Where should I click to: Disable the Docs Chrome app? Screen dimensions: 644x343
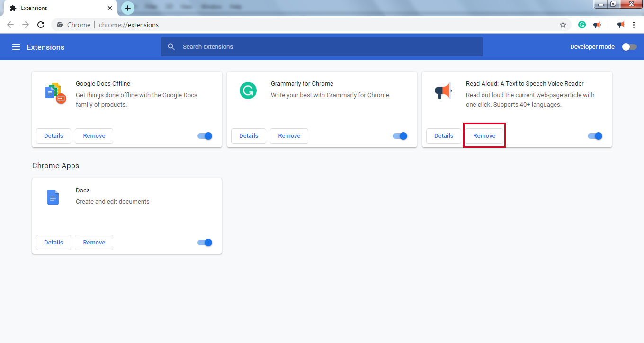(205, 243)
